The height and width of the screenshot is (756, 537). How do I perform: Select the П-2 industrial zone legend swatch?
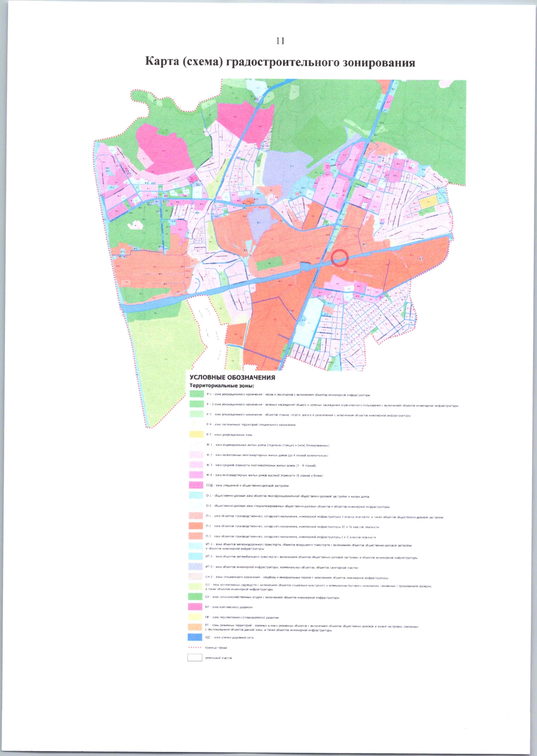click(x=196, y=526)
